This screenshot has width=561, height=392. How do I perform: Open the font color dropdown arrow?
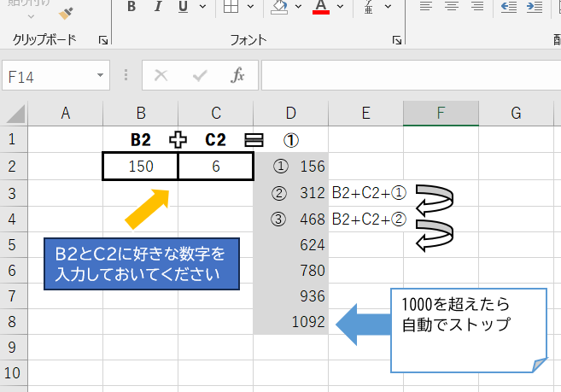[340, 8]
